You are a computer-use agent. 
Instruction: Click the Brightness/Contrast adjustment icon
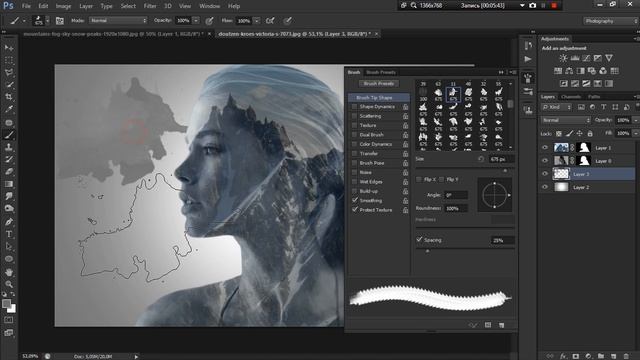click(x=563, y=58)
